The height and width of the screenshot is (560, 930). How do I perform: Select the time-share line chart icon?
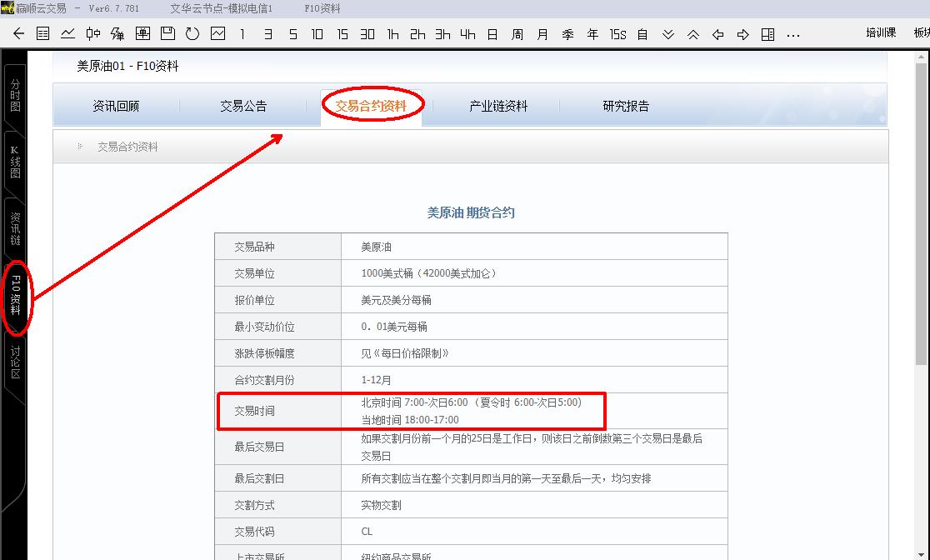67,34
